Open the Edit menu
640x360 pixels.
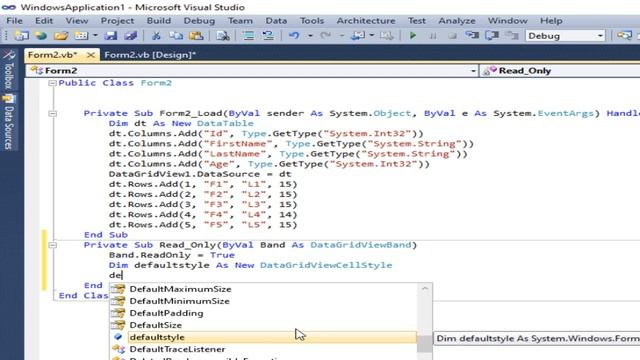pyautogui.click(x=44, y=21)
